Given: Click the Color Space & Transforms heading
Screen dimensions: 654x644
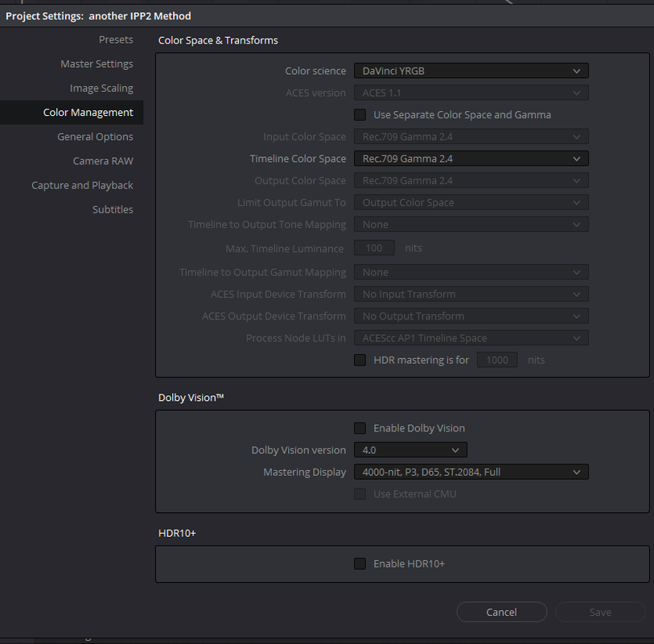Looking at the screenshot, I should coord(218,40).
